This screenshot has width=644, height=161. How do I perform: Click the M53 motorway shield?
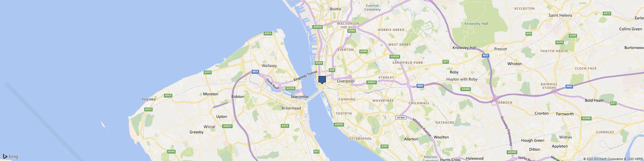[255, 71]
